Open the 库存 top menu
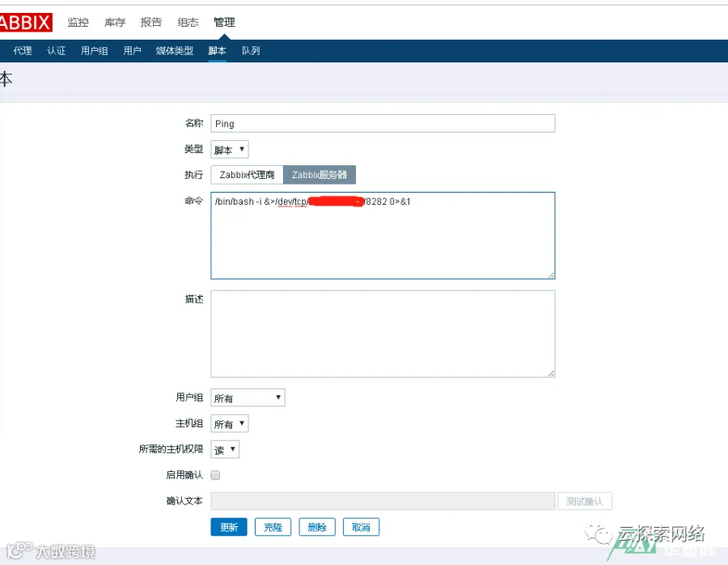 tap(115, 23)
